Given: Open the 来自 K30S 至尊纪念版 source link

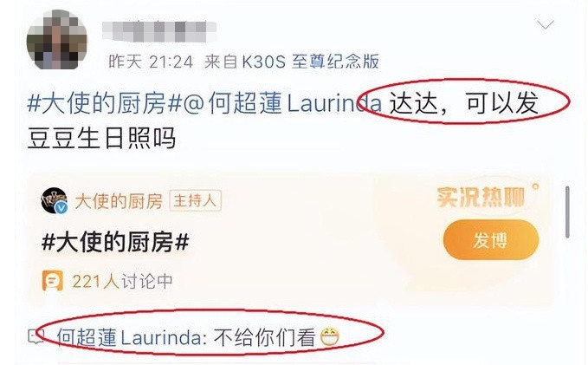Looking at the screenshot, I should coord(292,62).
